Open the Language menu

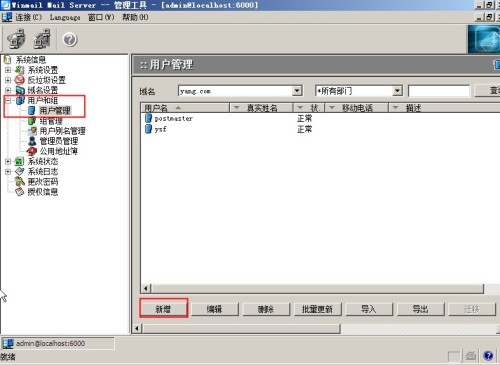click(65, 17)
